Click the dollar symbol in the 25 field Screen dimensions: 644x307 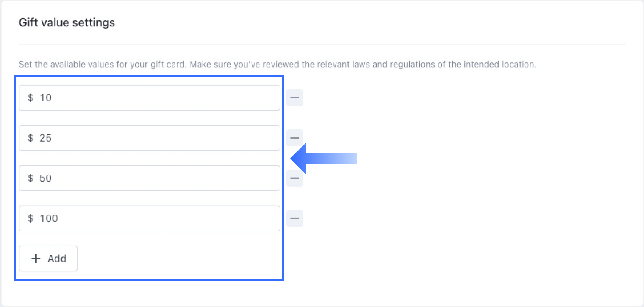tap(30, 138)
